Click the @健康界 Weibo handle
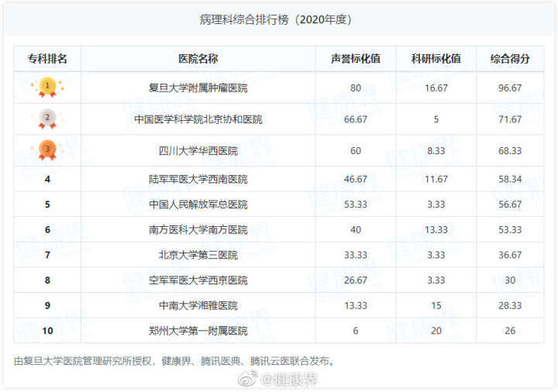The height and width of the screenshot is (392, 558). tap(288, 380)
